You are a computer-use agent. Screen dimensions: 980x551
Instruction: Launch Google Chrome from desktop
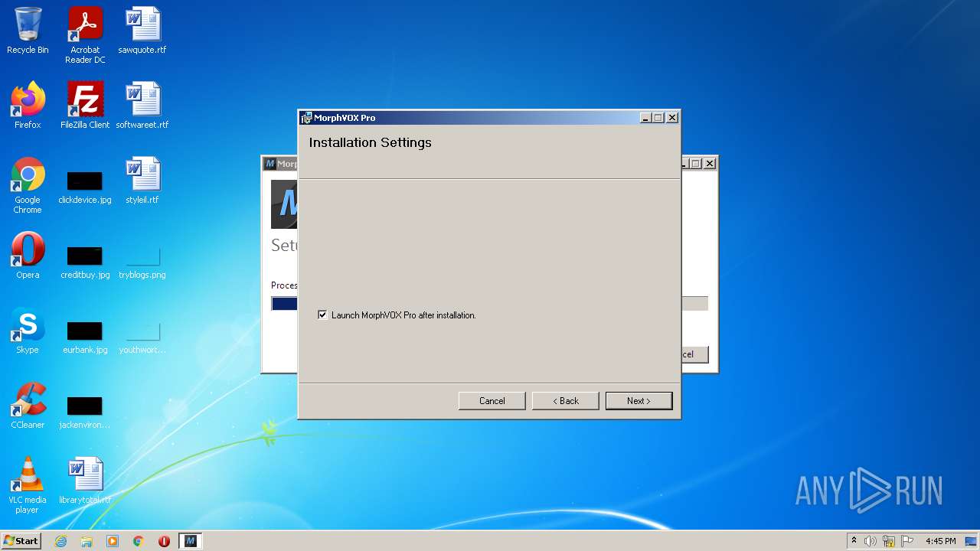click(28, 185)
